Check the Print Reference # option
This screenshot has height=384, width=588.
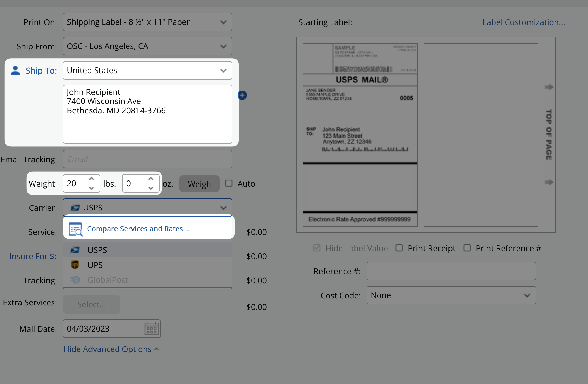pos(467,248)
